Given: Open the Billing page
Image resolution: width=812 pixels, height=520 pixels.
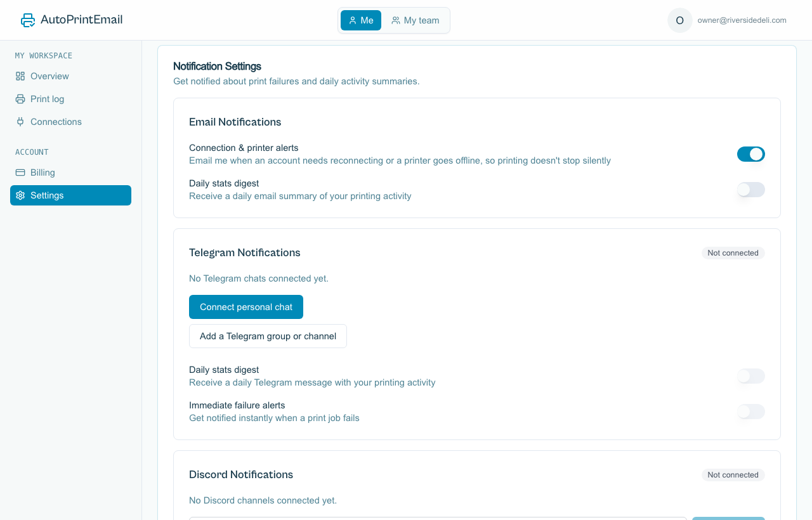Looking at the screenshot, I should tap(70, 172).
